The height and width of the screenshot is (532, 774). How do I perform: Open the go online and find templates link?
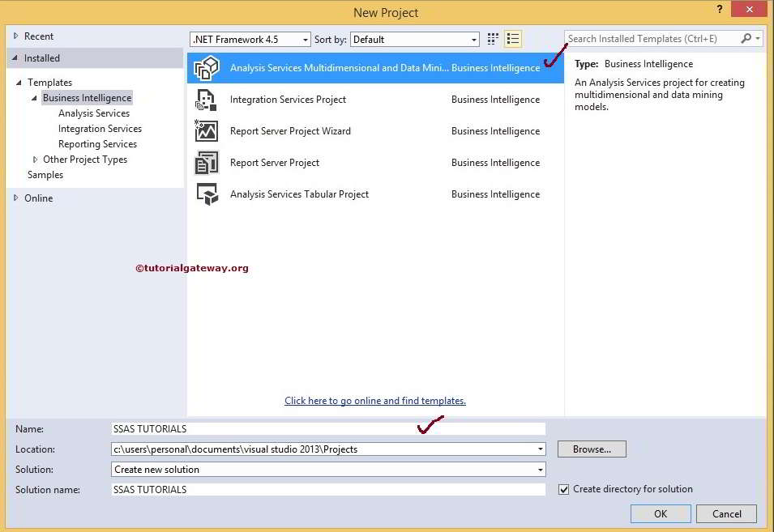[x=374, y=400]
